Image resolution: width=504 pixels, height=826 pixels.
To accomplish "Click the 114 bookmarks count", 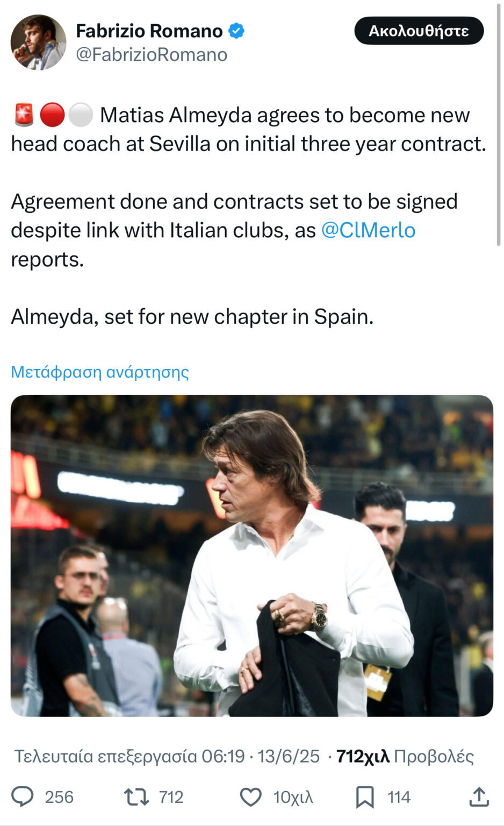I will click(x=399, y=796).
